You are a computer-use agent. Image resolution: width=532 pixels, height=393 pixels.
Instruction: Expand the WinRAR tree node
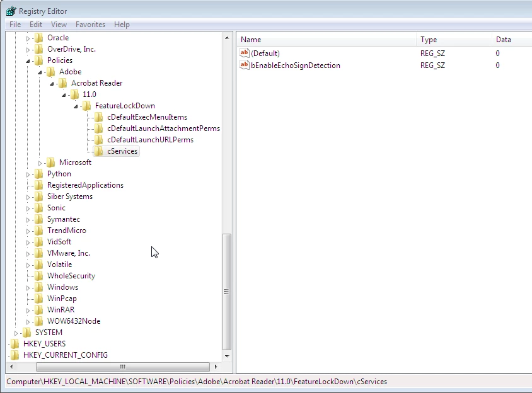pos(28,310)
